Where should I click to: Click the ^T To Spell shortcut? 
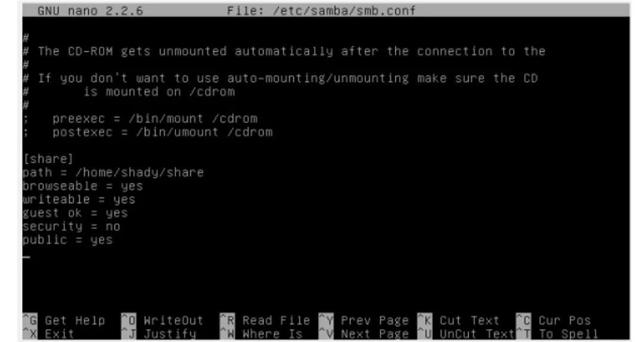[558, 334]
